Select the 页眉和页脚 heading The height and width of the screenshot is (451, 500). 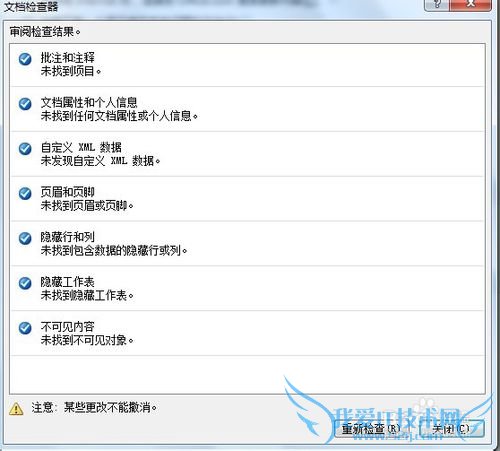pos(68,192)
